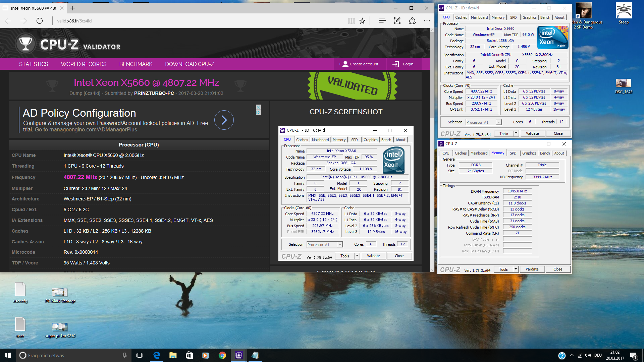This screenshot has height=362, width=644.
Task: Switch to CPU-Z taskbar icon
Action: click(x=238, y=355)
